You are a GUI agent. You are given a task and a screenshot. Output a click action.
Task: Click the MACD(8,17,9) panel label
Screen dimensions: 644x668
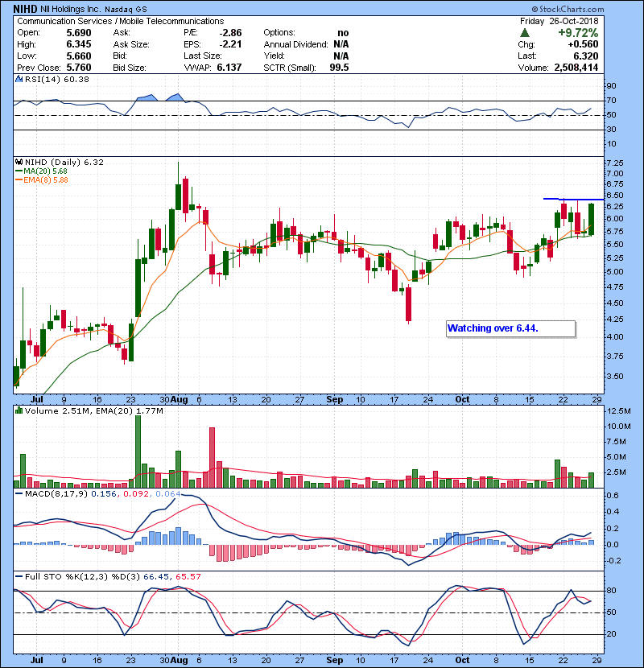56,494
